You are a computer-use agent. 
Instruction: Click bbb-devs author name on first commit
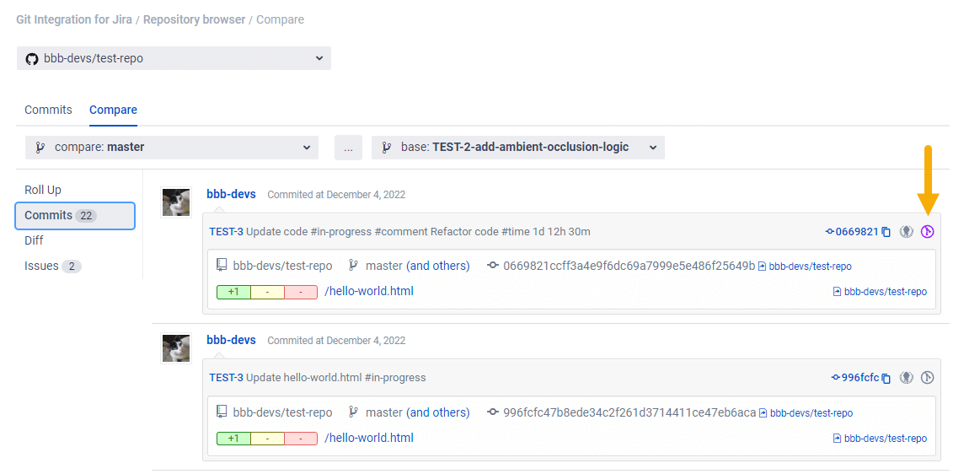pyautogui.click(x=231, y=194)
